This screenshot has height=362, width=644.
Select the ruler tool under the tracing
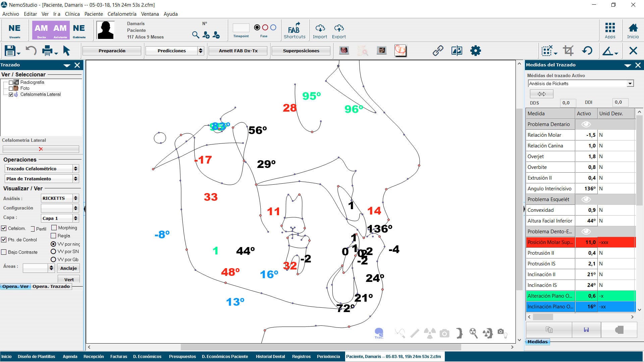[415, 333]
